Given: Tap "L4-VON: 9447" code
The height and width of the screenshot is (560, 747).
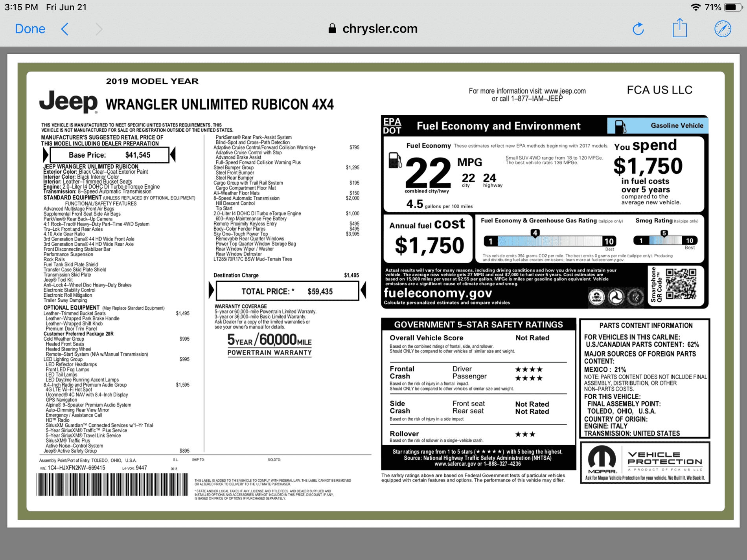Looking at the screenshot, I should coord(134,468).
